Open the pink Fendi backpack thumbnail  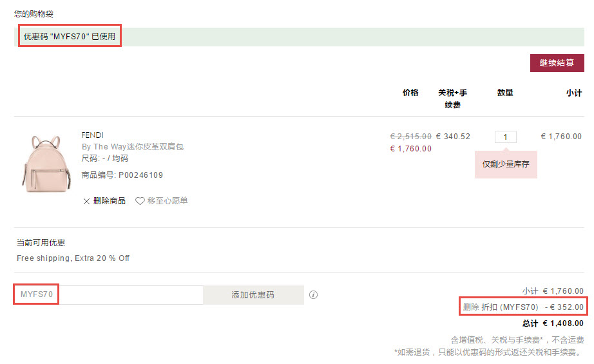pyautogui.click(x=46, y=164)
